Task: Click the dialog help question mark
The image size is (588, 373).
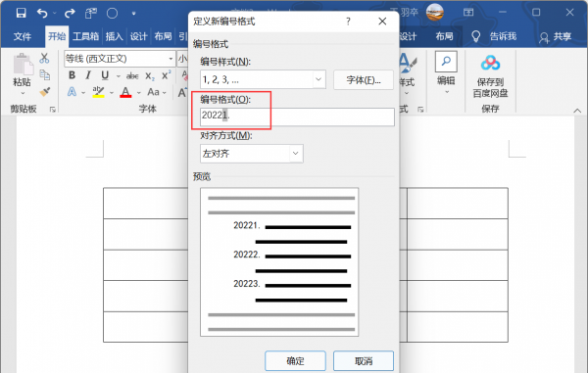Action: point(348,22)
